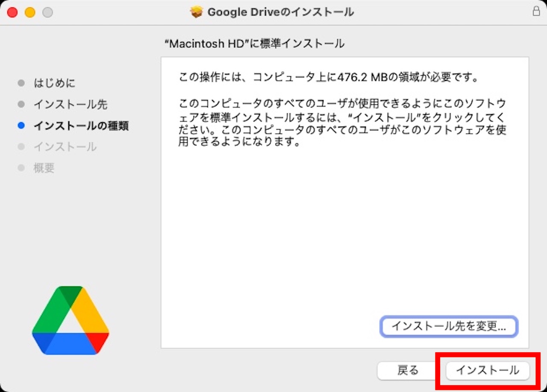
Task: Open インストール先を変更... options
Action: pyautogui.click(x=449, y=327)
